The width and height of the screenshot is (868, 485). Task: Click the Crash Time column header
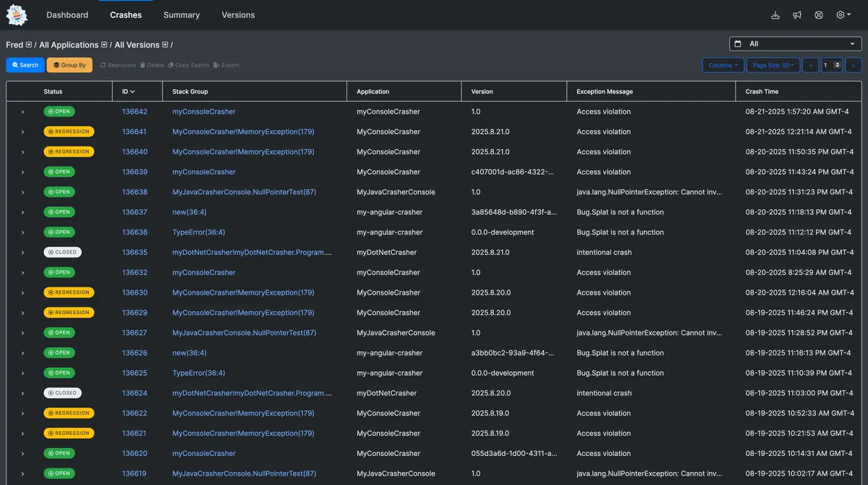point(762,92)
